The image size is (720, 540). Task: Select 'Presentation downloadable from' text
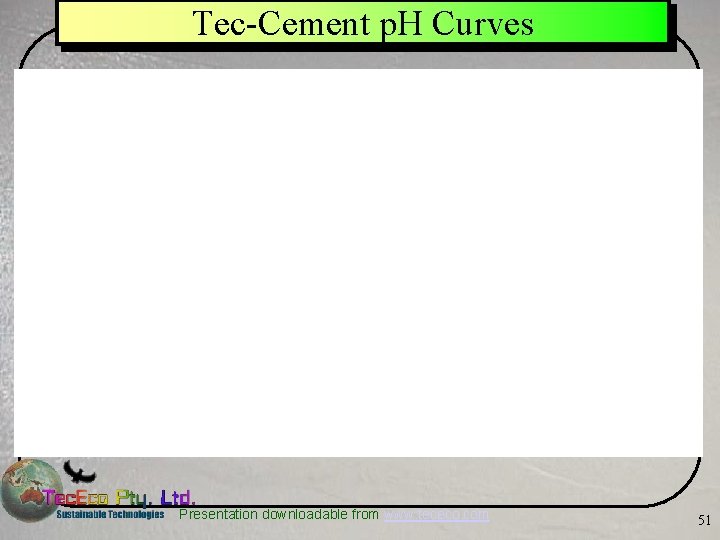pyautogui.click(x=279, y=514)
